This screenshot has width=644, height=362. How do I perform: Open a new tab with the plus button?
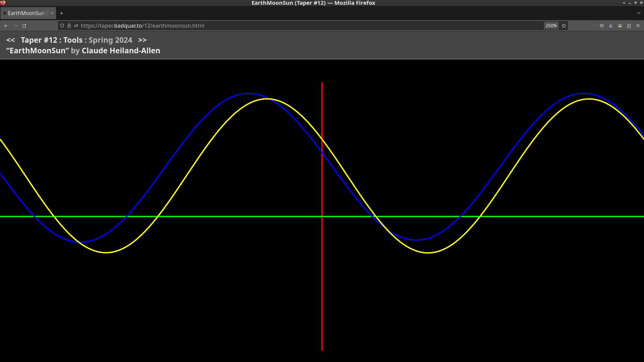coord(61,13)
